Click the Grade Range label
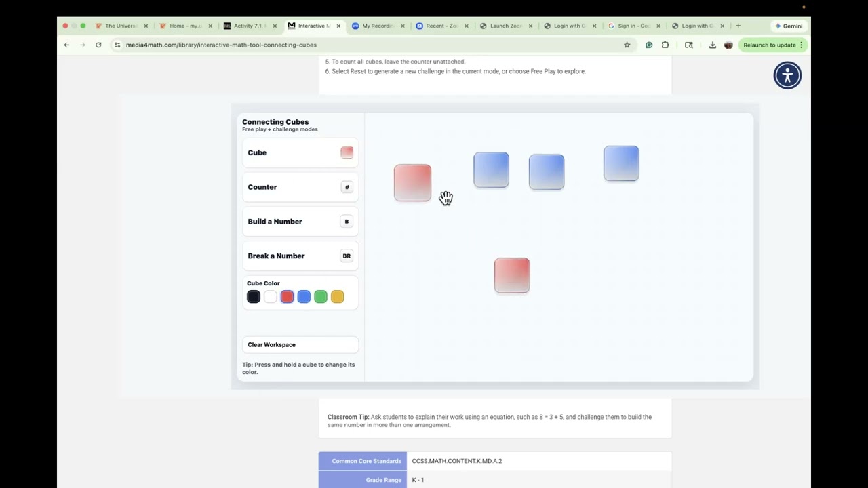 (x=384, y=480)
